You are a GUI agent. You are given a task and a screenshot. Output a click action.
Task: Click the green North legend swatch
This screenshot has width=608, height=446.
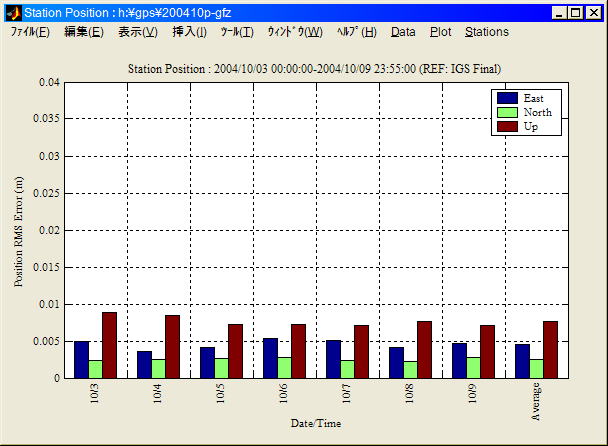[507, 112]
